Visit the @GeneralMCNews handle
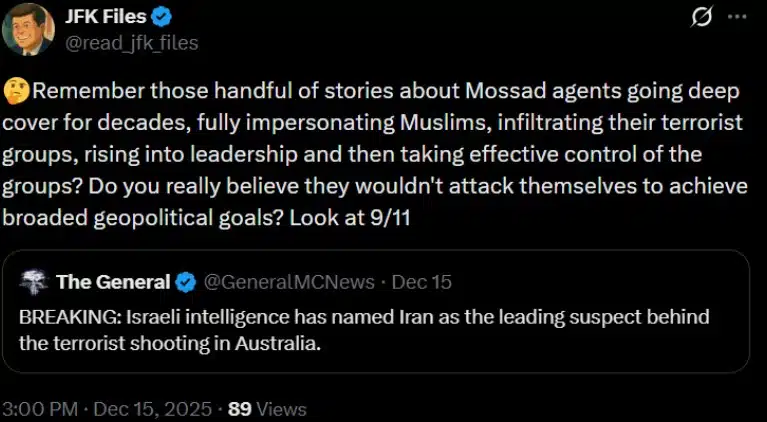767x422 pixels. pos(288,282)
